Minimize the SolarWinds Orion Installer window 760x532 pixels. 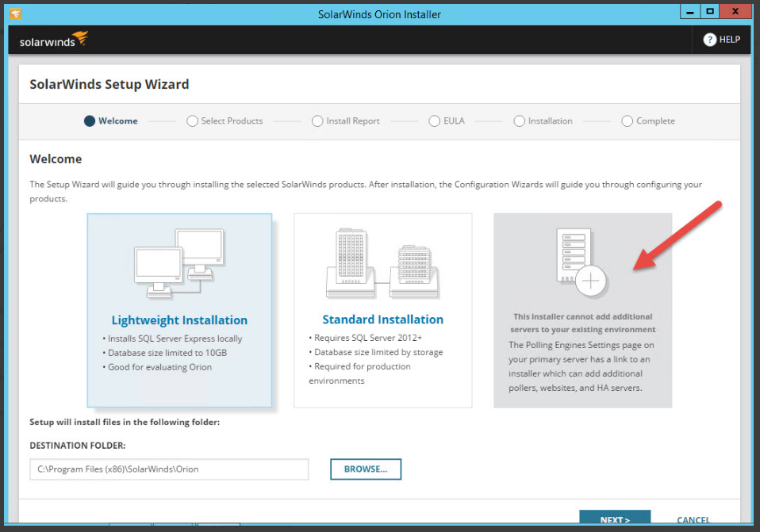690,12
